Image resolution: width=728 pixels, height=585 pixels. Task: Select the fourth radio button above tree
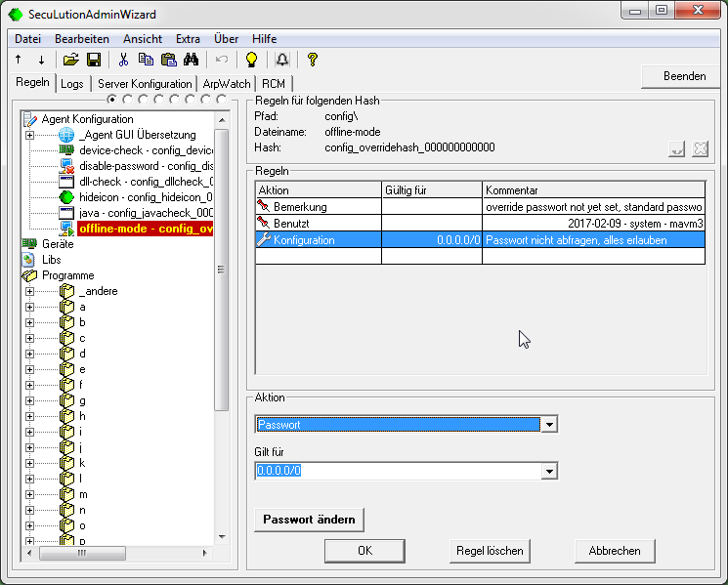(x=158, y=100)
